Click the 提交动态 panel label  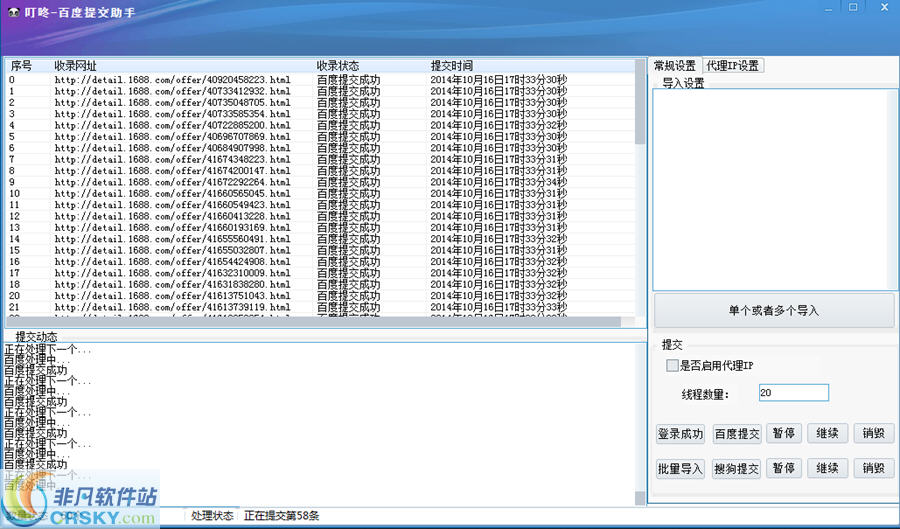tap(36, 337)
